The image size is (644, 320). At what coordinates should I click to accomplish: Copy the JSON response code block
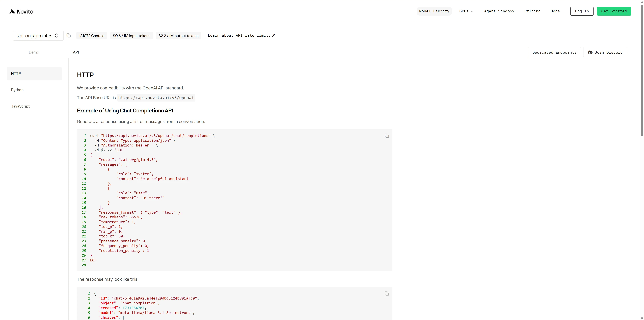click(387, 293)
